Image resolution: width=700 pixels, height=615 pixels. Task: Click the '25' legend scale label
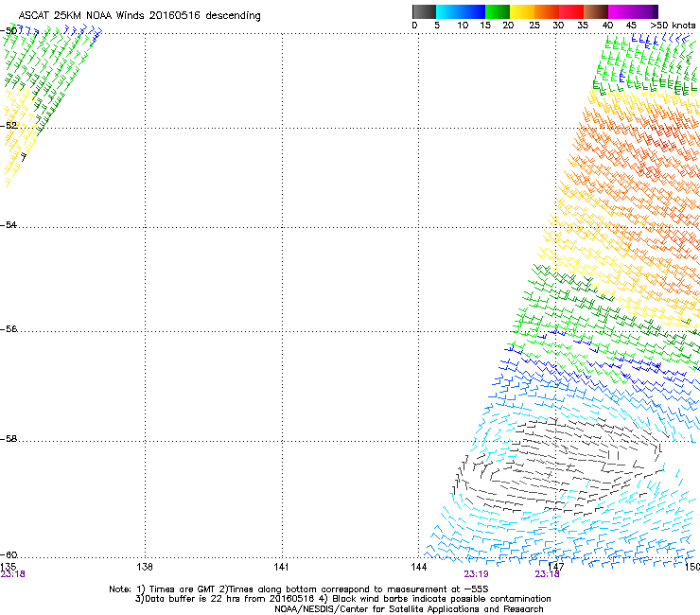(534, 26)
